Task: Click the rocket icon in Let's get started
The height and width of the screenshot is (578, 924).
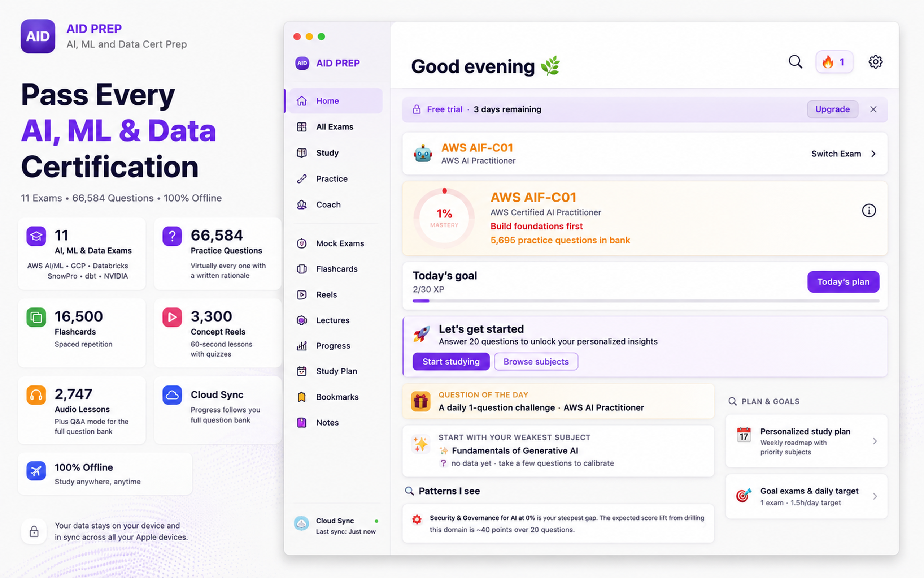Action: tap(422, 334)
